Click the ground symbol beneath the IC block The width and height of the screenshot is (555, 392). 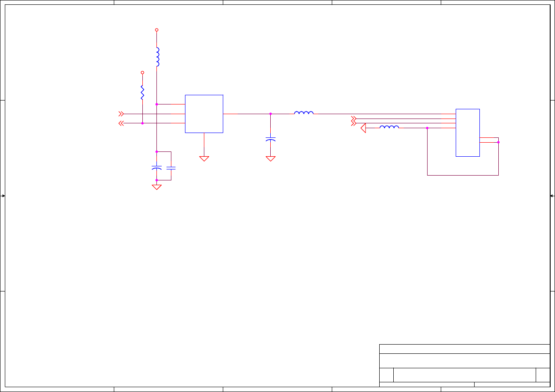tap(204, 158)
